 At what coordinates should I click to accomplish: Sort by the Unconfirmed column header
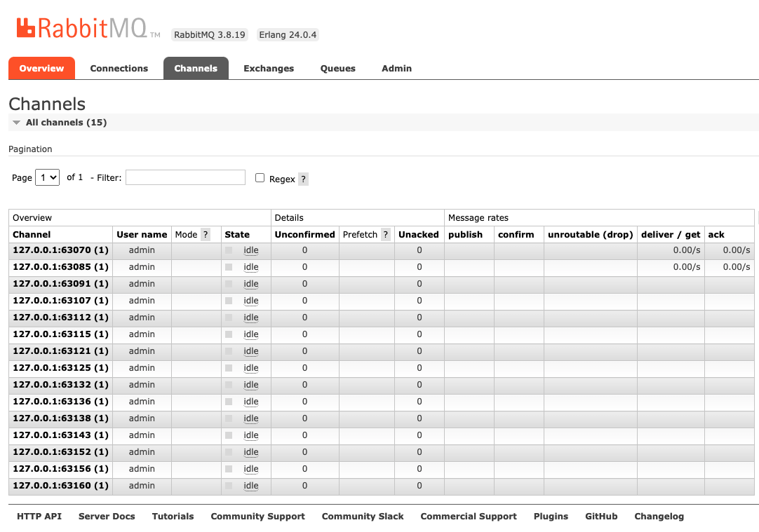click(304, 235)
